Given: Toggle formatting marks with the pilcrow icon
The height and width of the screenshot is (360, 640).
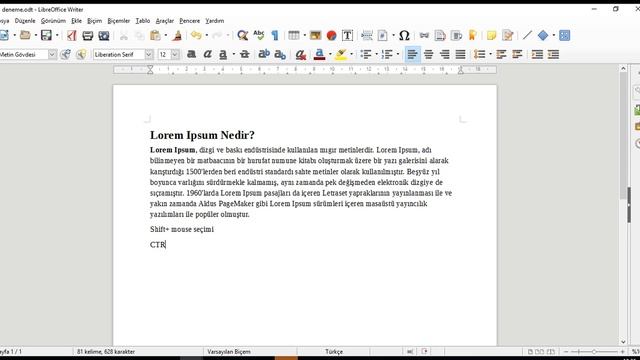Looking at the screenshot, I should 275,36.
